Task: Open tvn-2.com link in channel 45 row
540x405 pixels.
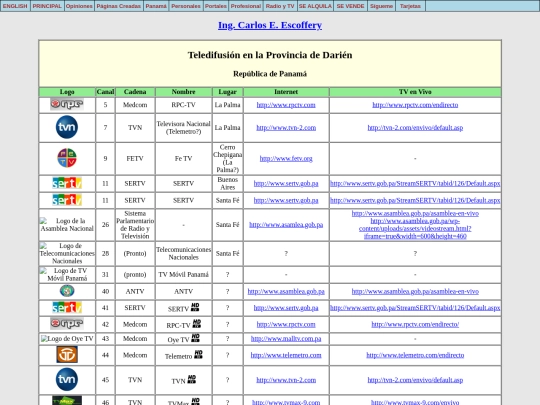Action: [x=286, y=380]
